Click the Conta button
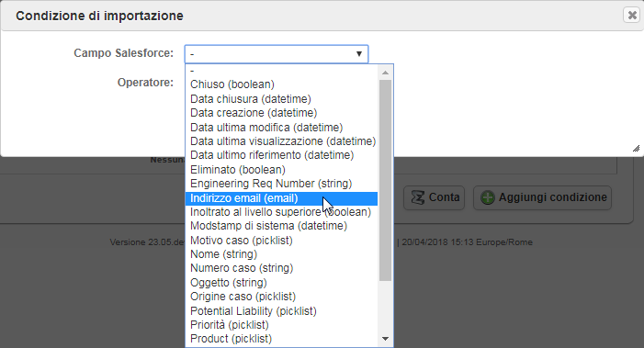This screenshot has width=644, height=348. pos(435,197)
